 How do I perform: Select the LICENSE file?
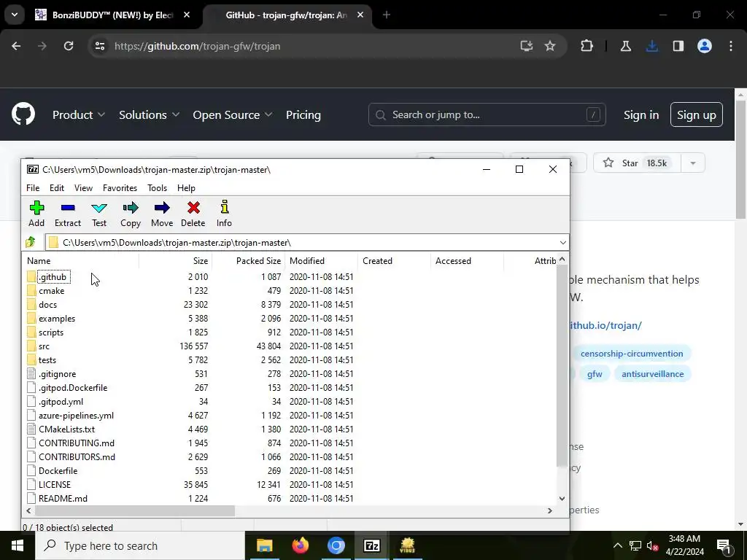[x=54, y=485]
